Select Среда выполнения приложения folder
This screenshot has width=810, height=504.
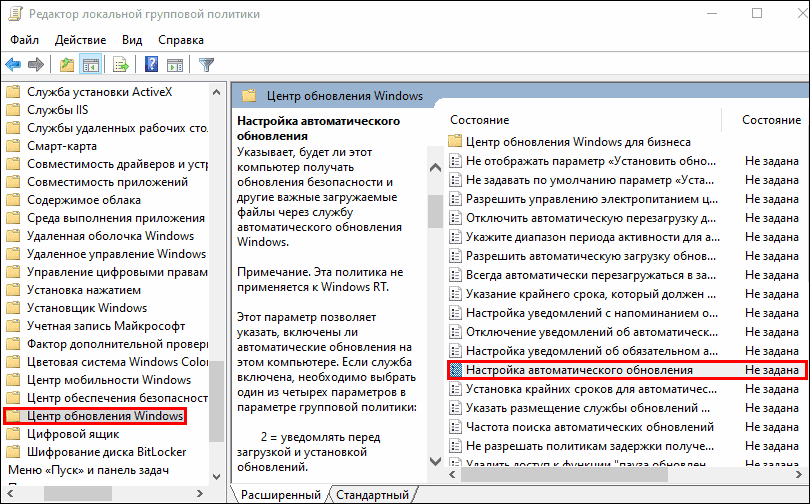pyautogui.click(x=116, y=218)
